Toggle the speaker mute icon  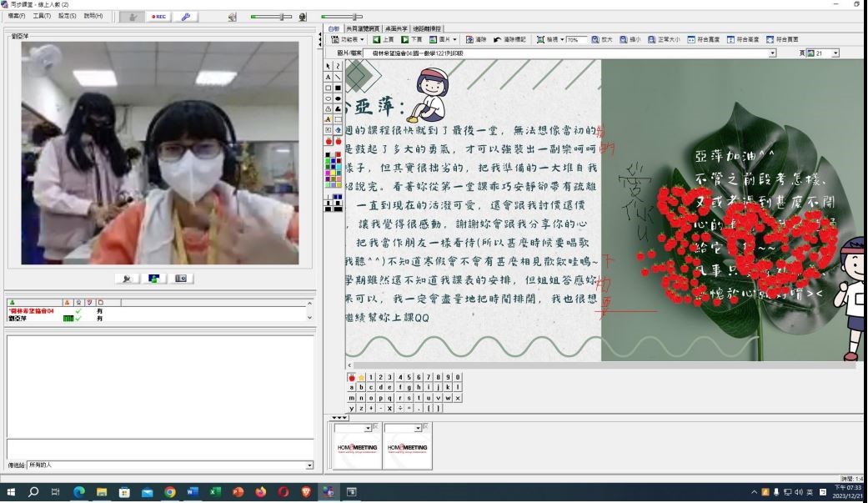click(232, 17)
